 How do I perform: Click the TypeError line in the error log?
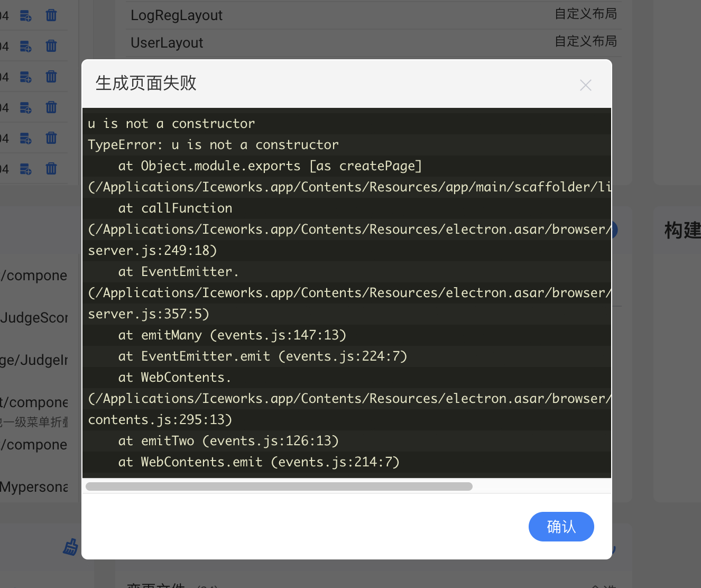click(x=213, y=144)
